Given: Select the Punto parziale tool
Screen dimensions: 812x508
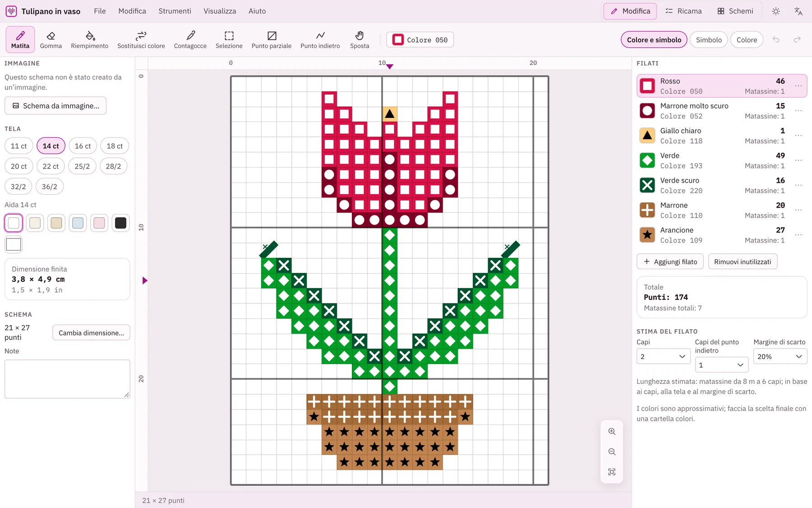Looking at the screenshot, I should click(x=272, y=40).
